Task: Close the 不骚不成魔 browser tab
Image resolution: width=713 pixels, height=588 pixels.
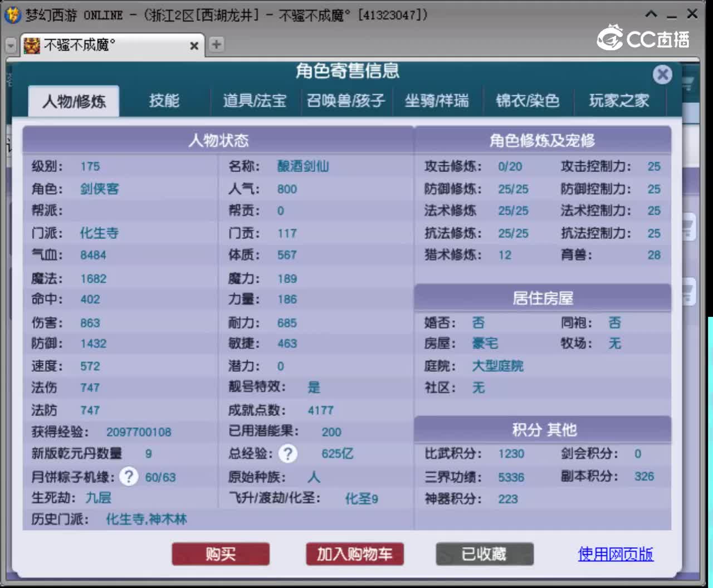Action: pos(194,46)
